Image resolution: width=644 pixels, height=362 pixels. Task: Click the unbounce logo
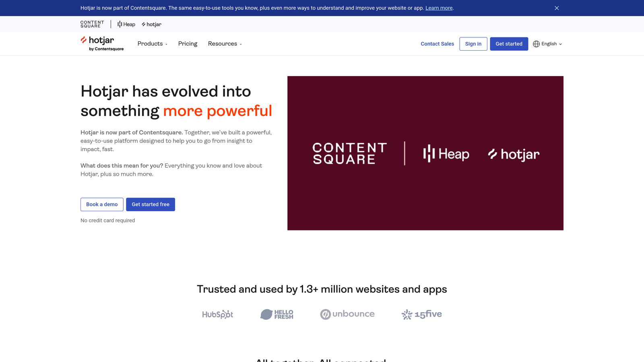click(347, 314)
